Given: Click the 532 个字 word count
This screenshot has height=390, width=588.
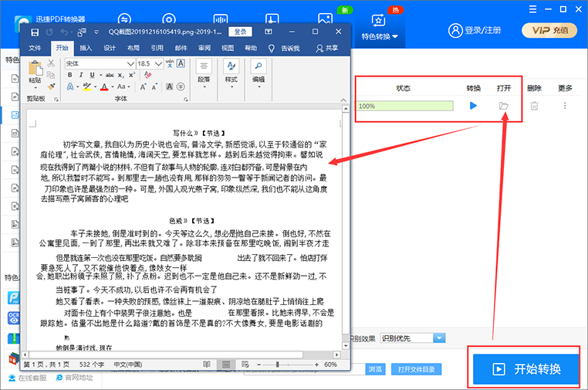Looking at the screenshot, I should pyautogui.click(x=92, y=365).
